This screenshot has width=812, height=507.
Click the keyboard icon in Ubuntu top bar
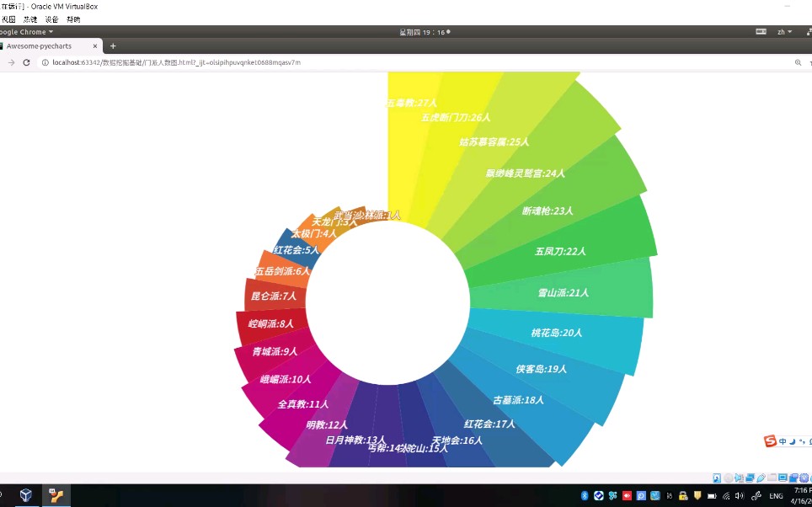pyautogui.click(x=761, y=32)
